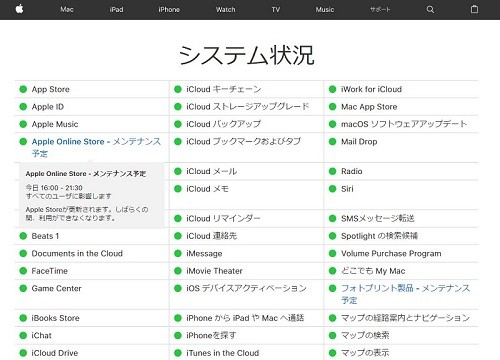Click the iMovie Theater status entry
Viewport: 500px width, 360px height.
pyautogui.click(x=214, y=271)
